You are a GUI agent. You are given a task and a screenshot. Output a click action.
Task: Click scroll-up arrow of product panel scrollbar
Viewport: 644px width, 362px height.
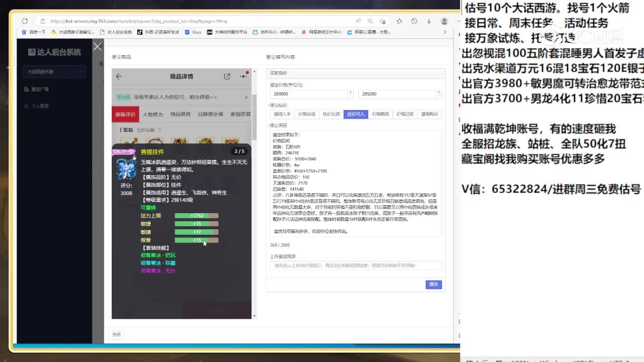point(254,72)
